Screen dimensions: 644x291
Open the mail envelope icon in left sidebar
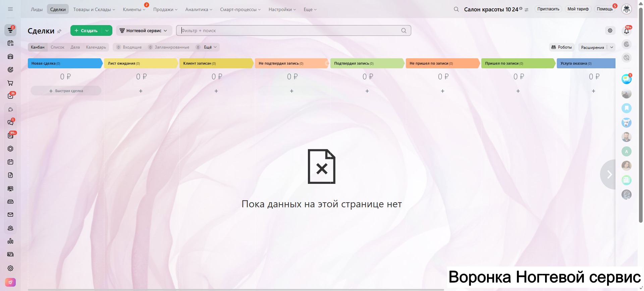coord(10,215)
